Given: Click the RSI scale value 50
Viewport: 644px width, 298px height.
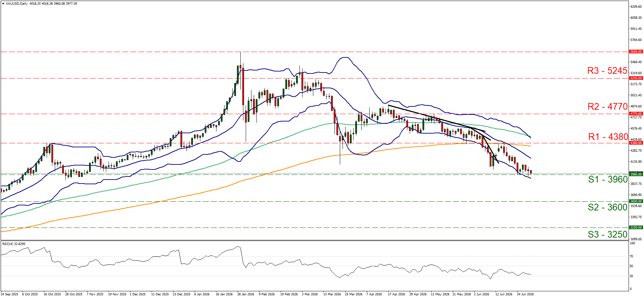Looking at the screenshot, I should pyautogui.click(x=631, y=266).
